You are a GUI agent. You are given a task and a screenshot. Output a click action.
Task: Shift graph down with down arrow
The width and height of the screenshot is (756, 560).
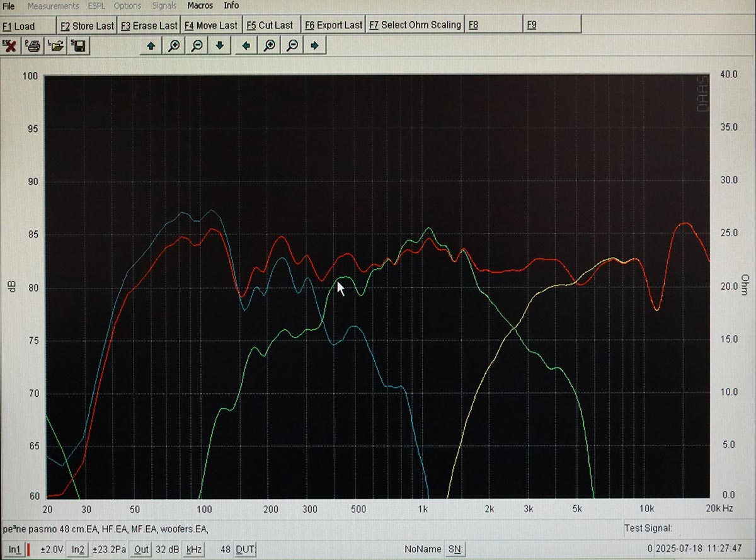coord(219,46)
